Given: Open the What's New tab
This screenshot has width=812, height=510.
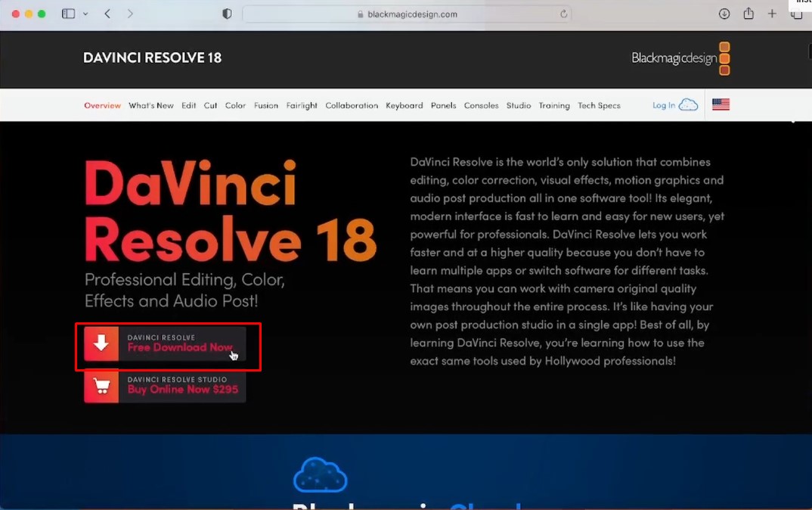Looking at the screenshot, I should pyautogui.click(x=151, y=105).
